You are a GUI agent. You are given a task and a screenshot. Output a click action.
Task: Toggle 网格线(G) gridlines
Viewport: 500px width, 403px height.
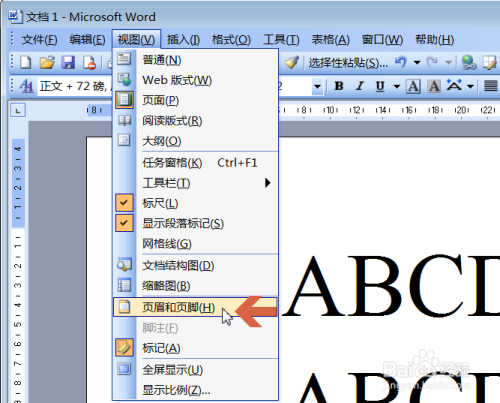coord(195,244)
